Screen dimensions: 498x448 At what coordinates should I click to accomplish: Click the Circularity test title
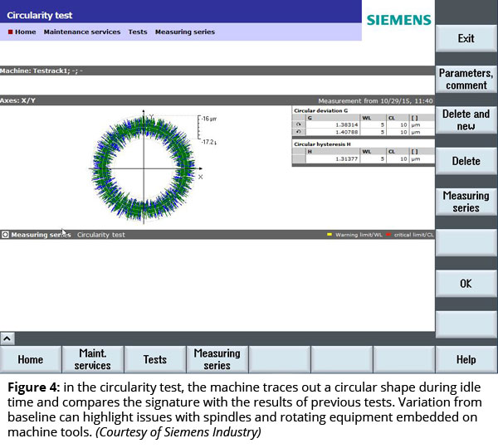[40, 15]
